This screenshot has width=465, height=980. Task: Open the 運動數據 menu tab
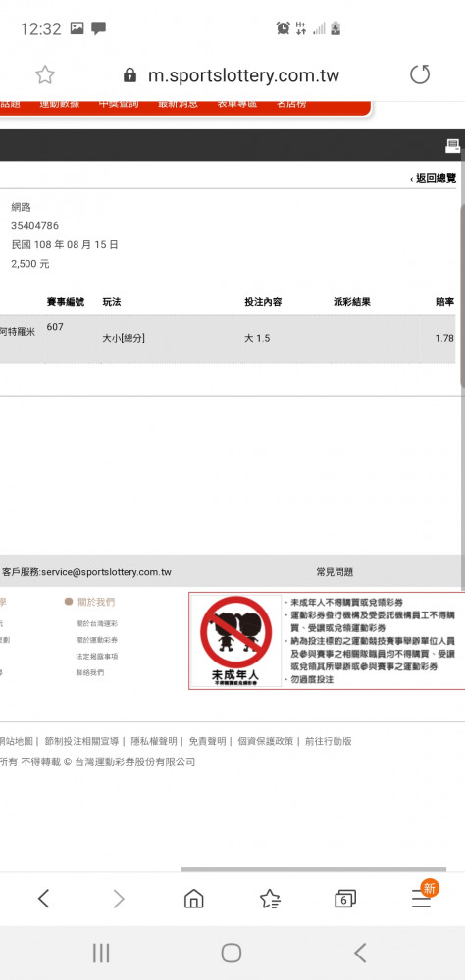(x=58, y=104)
